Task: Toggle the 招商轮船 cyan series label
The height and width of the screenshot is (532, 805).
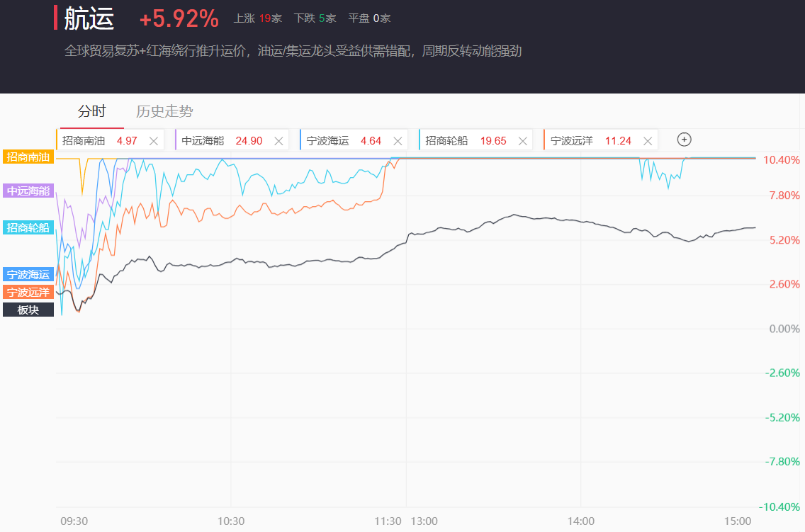Action: pos(28,227)
